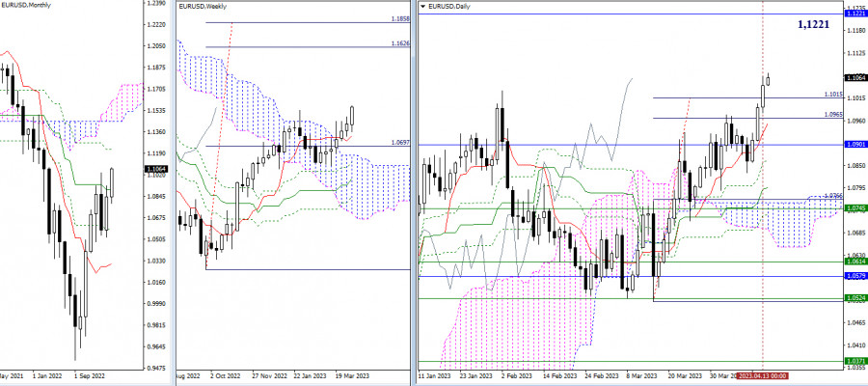Image resolution: width=868 pixels, height=386 pixels.
Task: Click the green 1.0524 price tag
Action: point(855,298)
